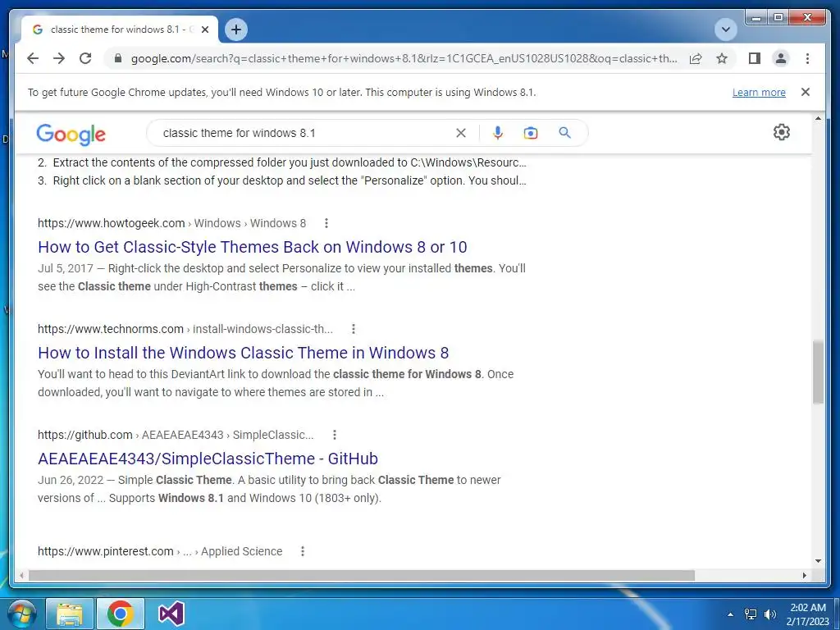Screen dimensions: 840x630
Task: Search by image with camera icon
Action: click(531, 133)
